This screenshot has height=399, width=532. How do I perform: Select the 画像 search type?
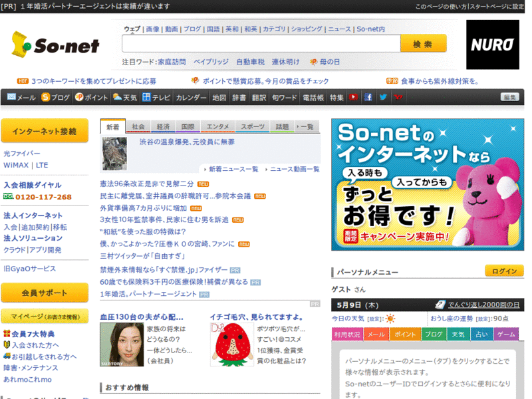pos(153,29)
